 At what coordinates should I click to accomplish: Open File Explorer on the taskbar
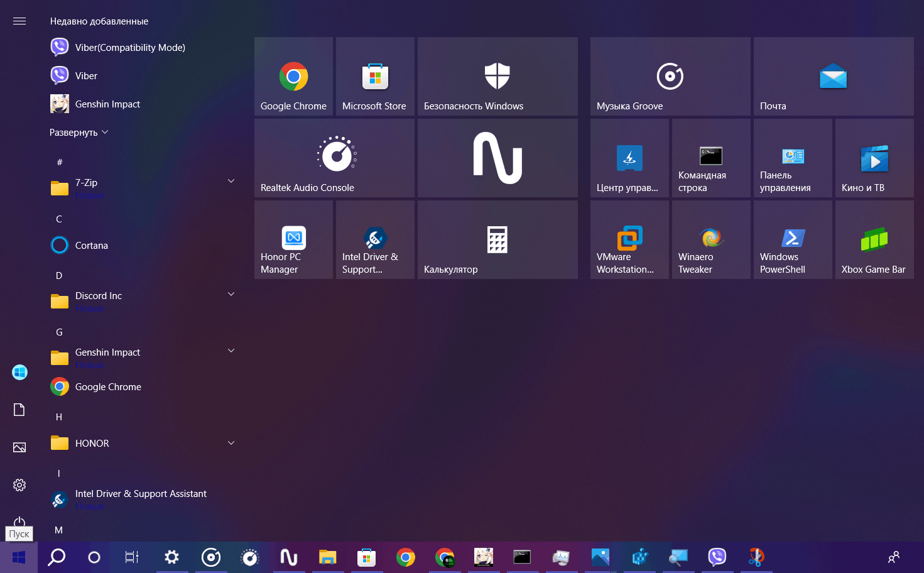tap(327, 557)
